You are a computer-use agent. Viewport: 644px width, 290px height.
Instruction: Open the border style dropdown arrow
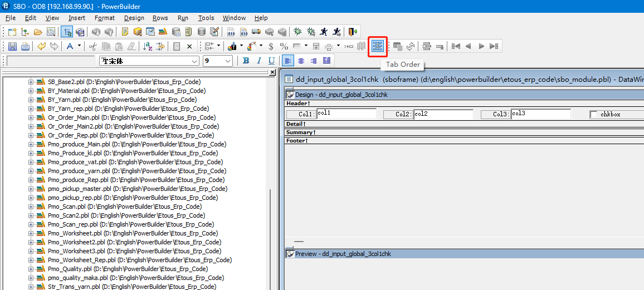306,46
